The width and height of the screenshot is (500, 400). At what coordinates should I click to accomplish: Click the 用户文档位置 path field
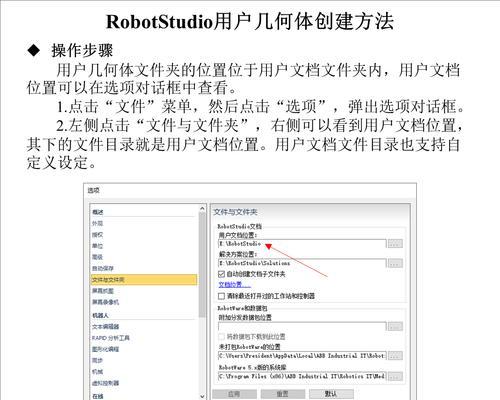pyautogui.click(x=302, y=244)
